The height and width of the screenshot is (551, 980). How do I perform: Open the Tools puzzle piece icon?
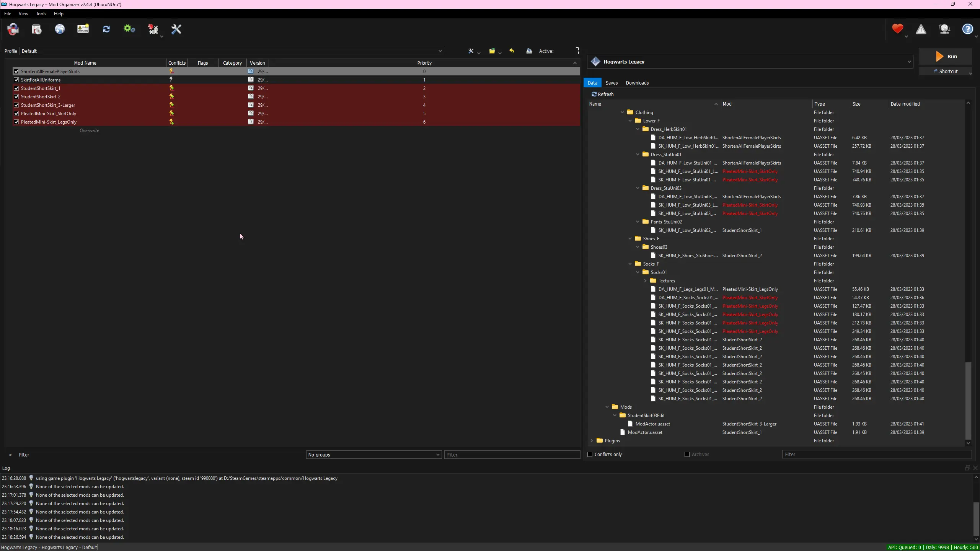(x=153, y=29)
